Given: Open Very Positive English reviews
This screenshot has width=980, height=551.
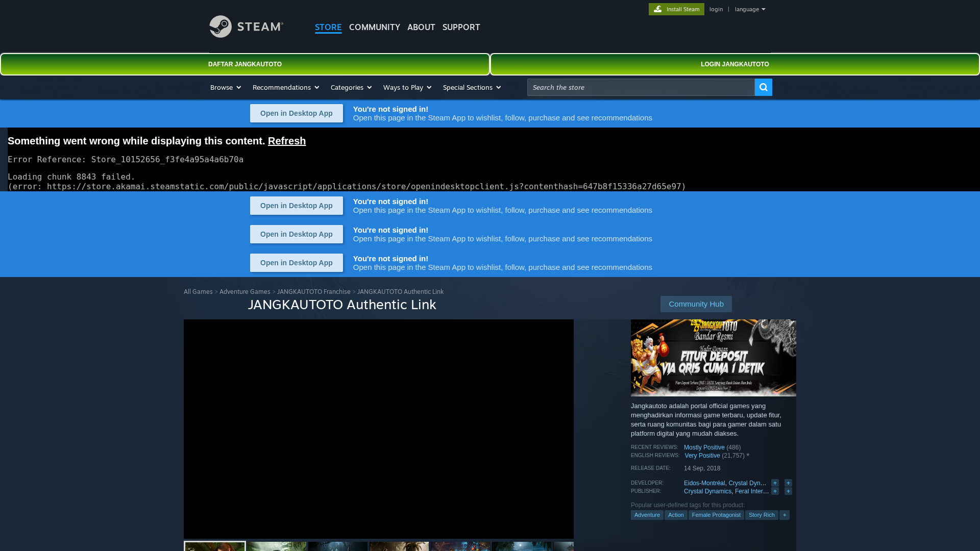Looking at the screenshot, I should tap(702, 456).
